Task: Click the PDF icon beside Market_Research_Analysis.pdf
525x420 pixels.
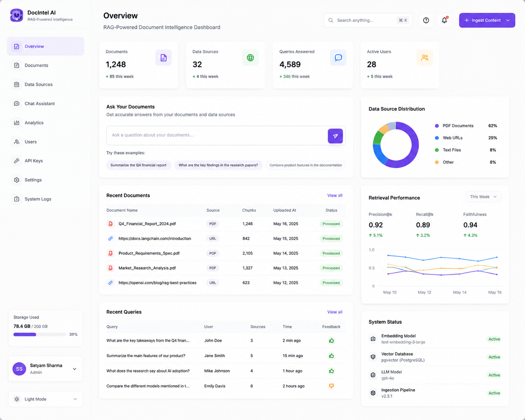Action: pyautogui.click(x=110, y=268)
